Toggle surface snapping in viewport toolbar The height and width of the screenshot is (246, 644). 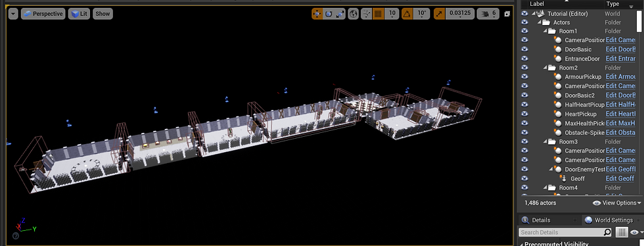coord(367,14)
